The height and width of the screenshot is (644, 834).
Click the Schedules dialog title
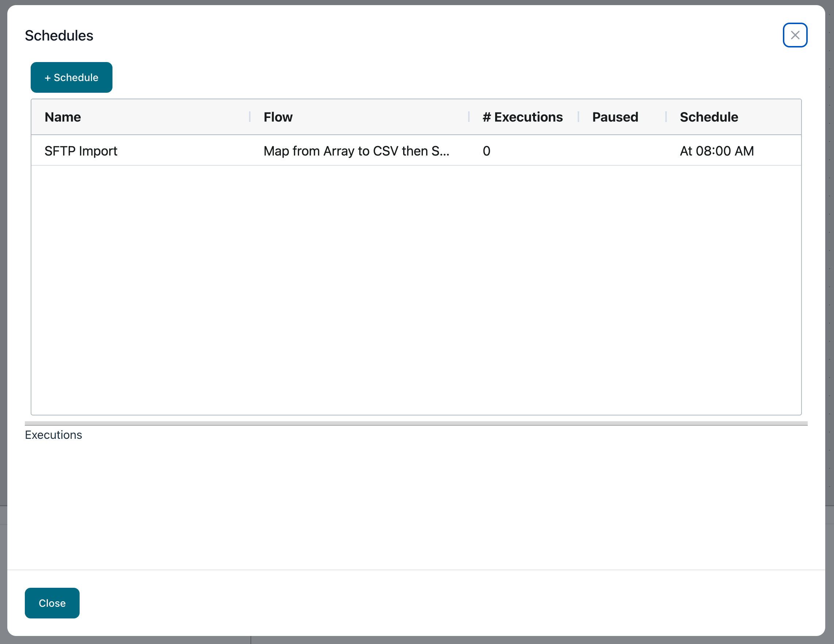click(59, 35)
